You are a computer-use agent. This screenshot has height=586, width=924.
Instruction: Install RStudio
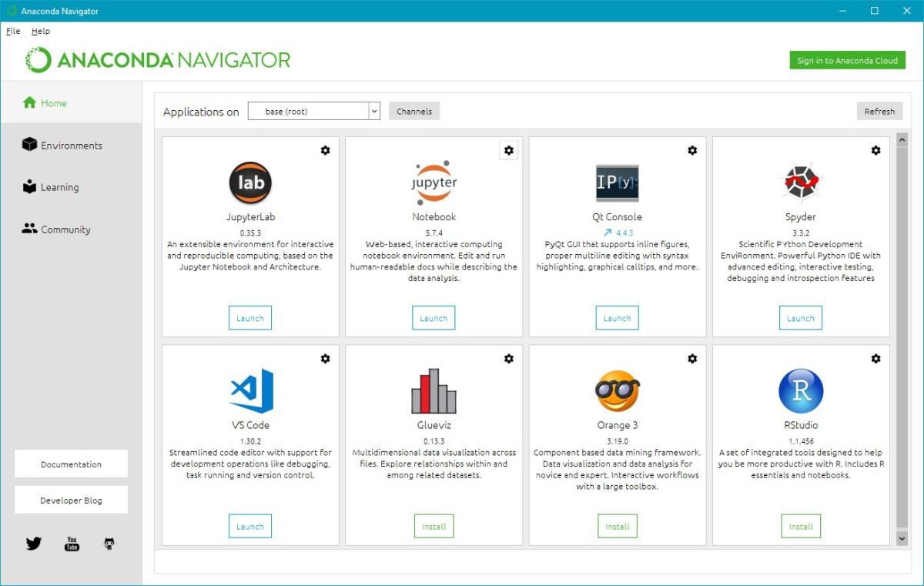pyautogui.click(x=801, y=527)
